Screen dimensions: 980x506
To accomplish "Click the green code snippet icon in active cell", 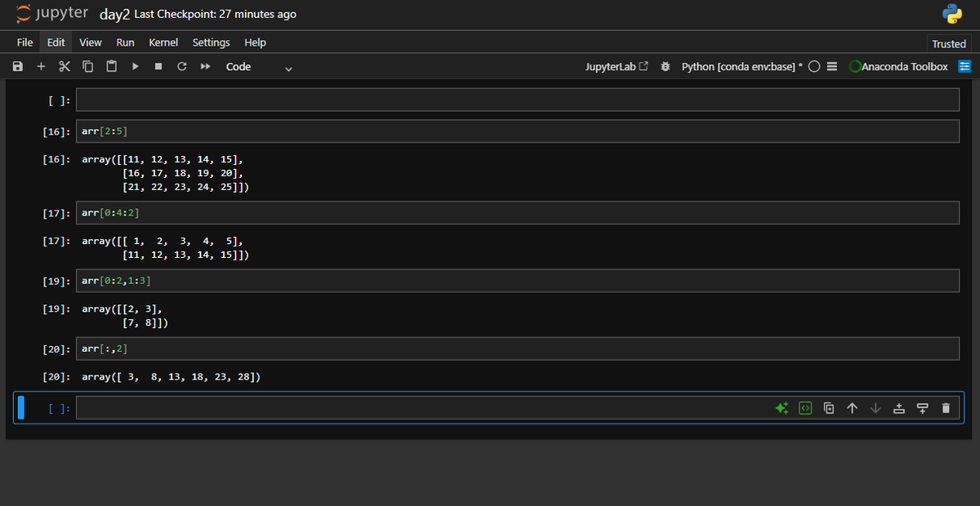I will (805, 408).
